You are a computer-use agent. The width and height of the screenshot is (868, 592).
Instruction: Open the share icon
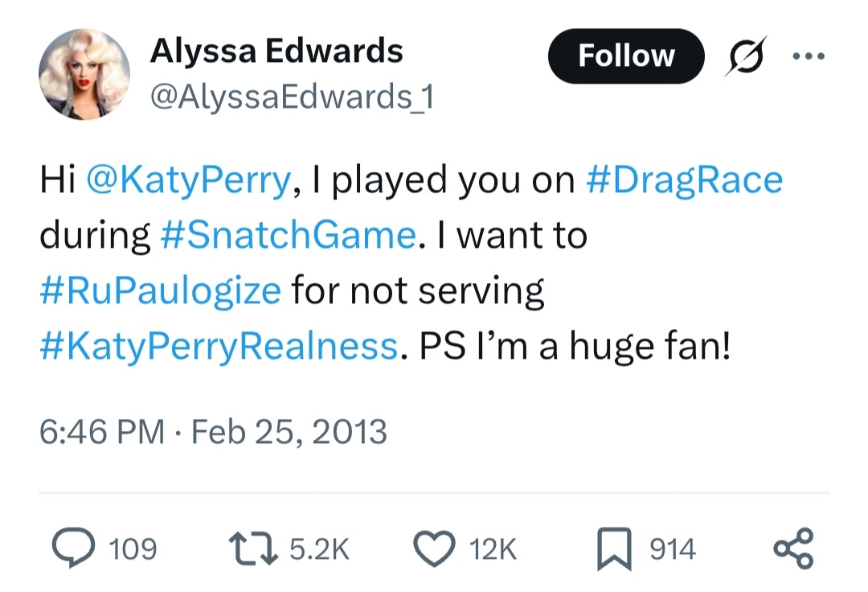792,549
